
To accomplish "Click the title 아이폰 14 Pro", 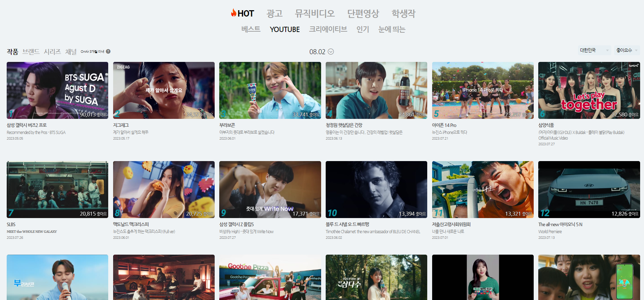I will click(x=444, y=125).
